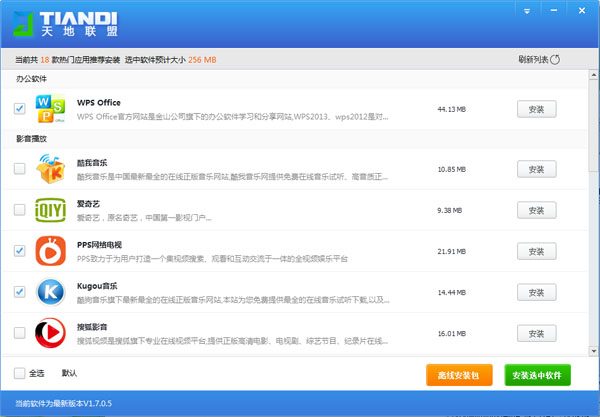Open the title bar dropdown menu arrow
Viewport: 600px width, 417px height.
[527, 11]
